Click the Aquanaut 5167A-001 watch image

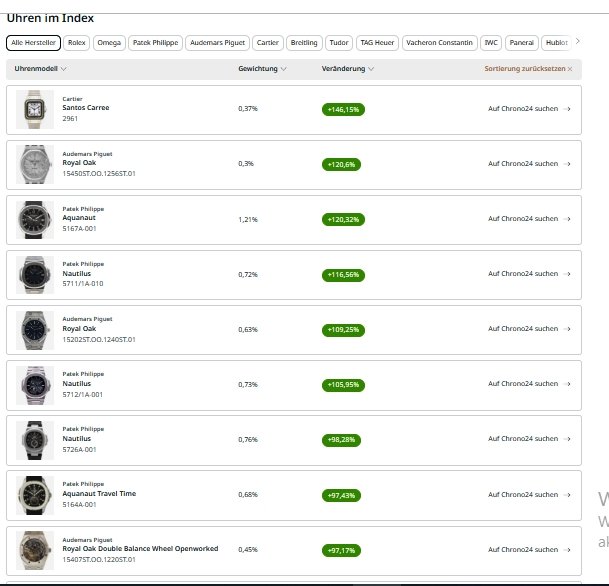point(35,219)
